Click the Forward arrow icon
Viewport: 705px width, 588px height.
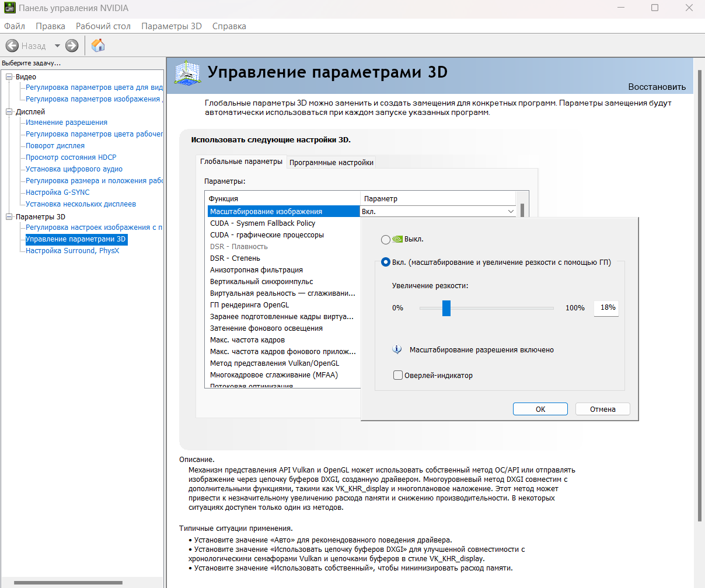(72, 45)
